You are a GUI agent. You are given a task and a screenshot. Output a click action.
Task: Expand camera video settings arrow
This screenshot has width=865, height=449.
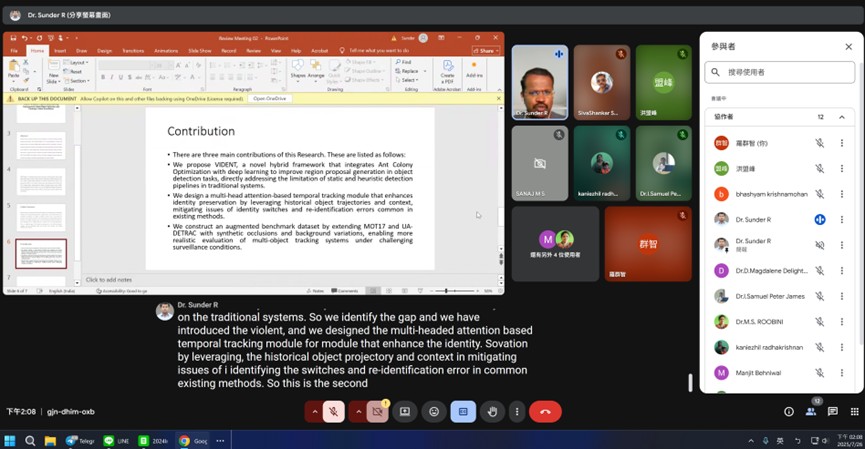358,411
